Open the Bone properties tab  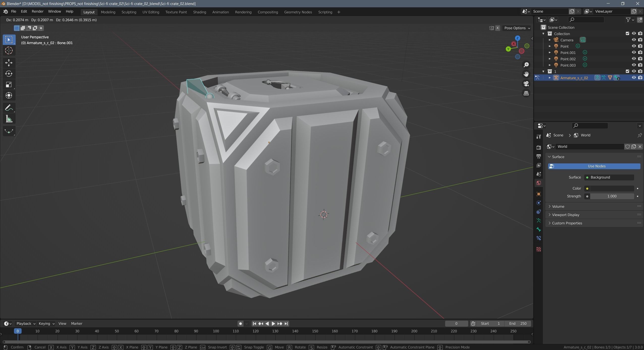click(539, 229)
